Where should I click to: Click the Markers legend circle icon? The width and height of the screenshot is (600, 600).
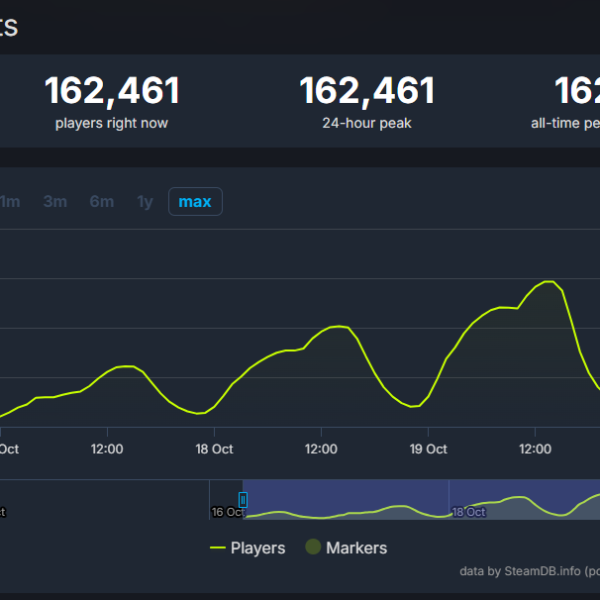312,548
